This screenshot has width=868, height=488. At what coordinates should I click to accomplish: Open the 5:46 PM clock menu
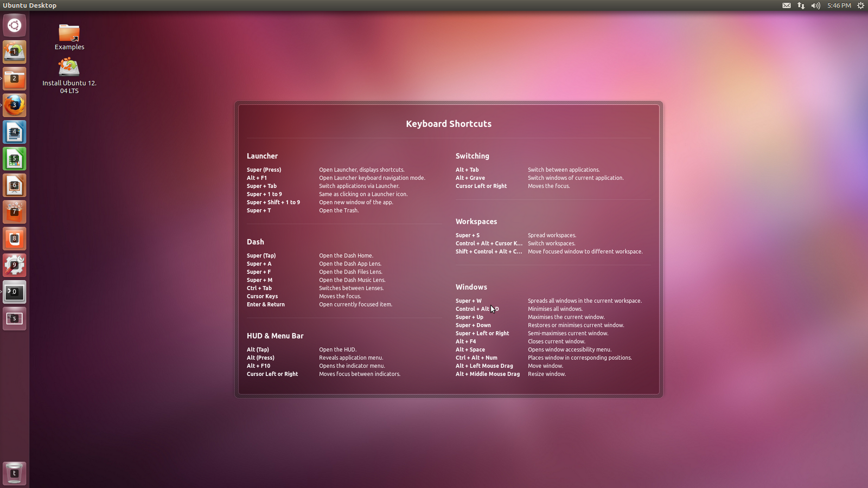839,5
